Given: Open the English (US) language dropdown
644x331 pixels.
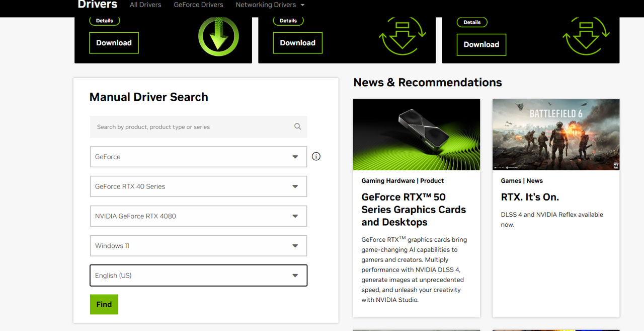Looking at the screenshot, I should 198,276.
